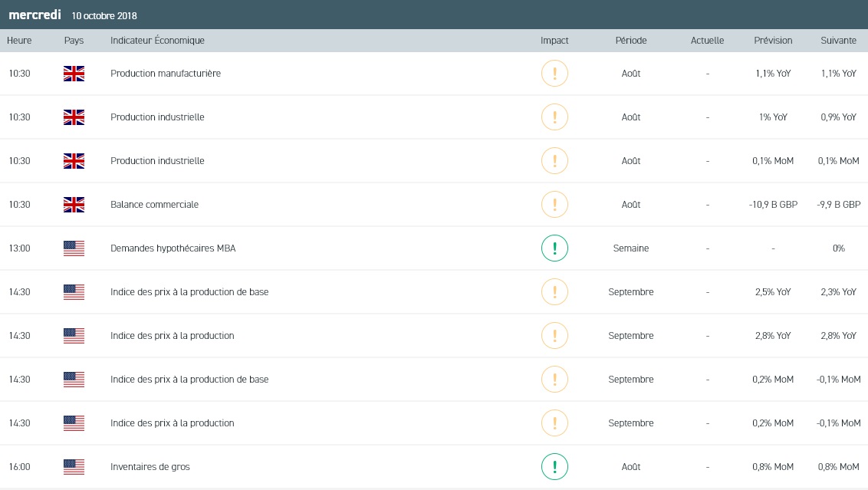Sort by the Heure column header
Screen dimensions: 868x490
(19, 41)
